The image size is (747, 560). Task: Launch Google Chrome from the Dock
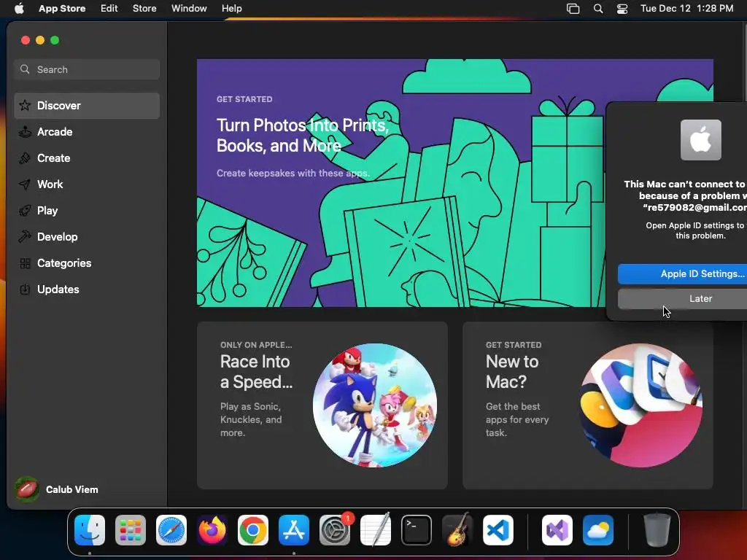[253, 530]
